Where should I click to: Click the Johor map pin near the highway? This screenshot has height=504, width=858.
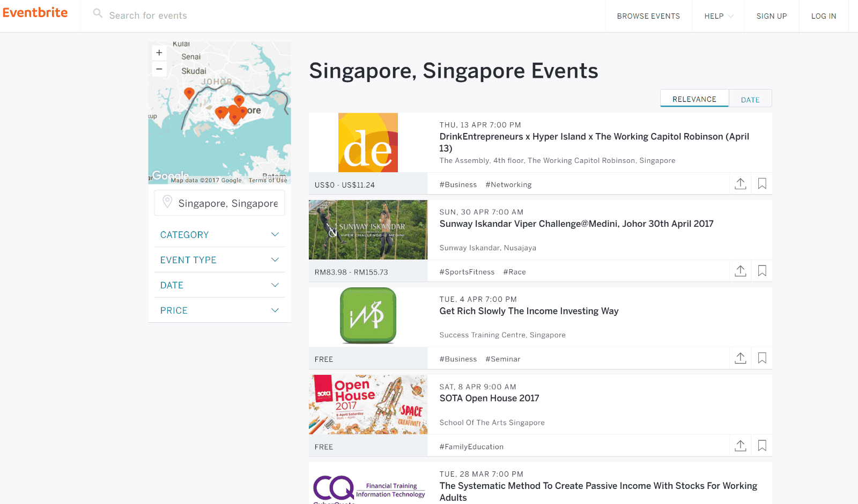pyautogui.click(x=189, y=93)
